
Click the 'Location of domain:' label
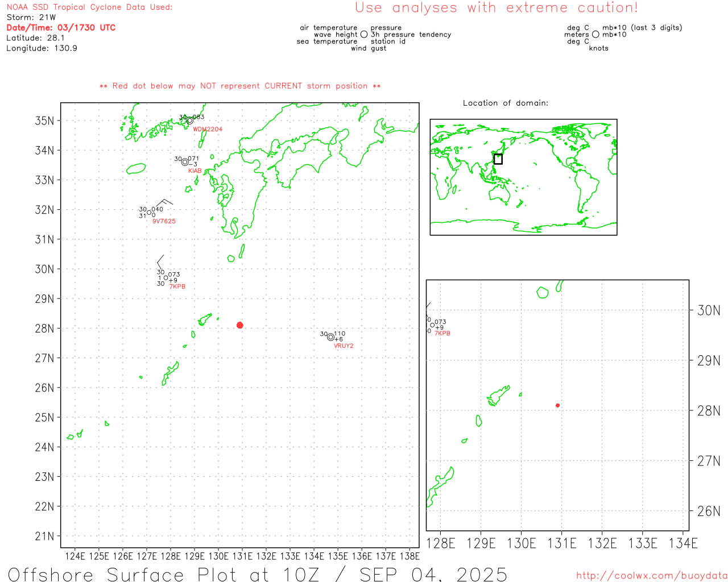[x=506, y=103]
